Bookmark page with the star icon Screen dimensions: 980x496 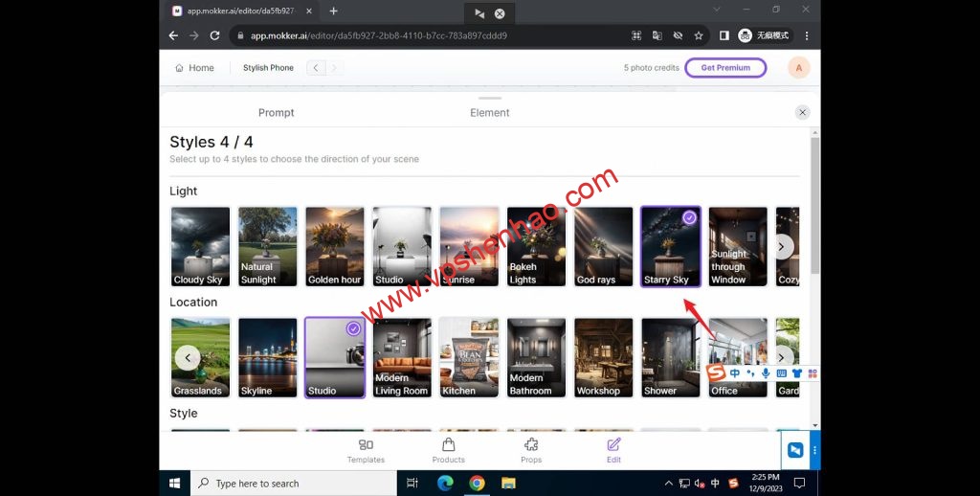699,35
